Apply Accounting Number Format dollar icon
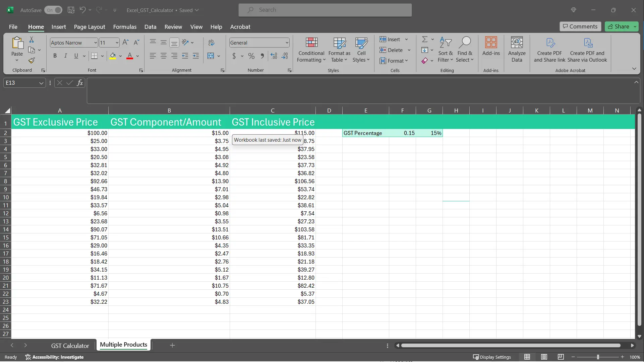 pos(234,56)
